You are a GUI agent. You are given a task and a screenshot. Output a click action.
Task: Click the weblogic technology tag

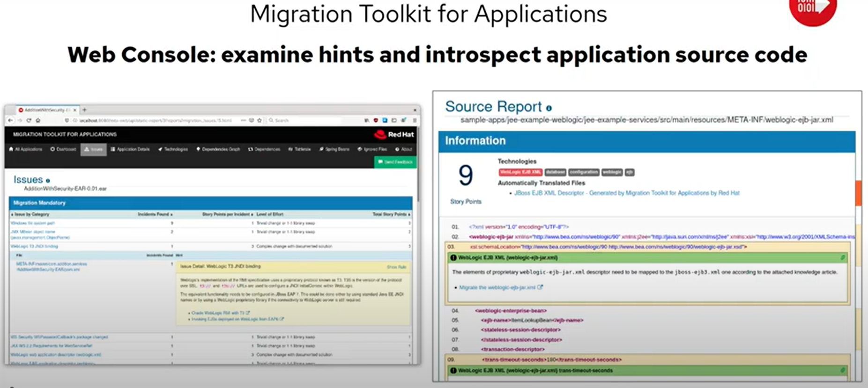coord(612,172)
